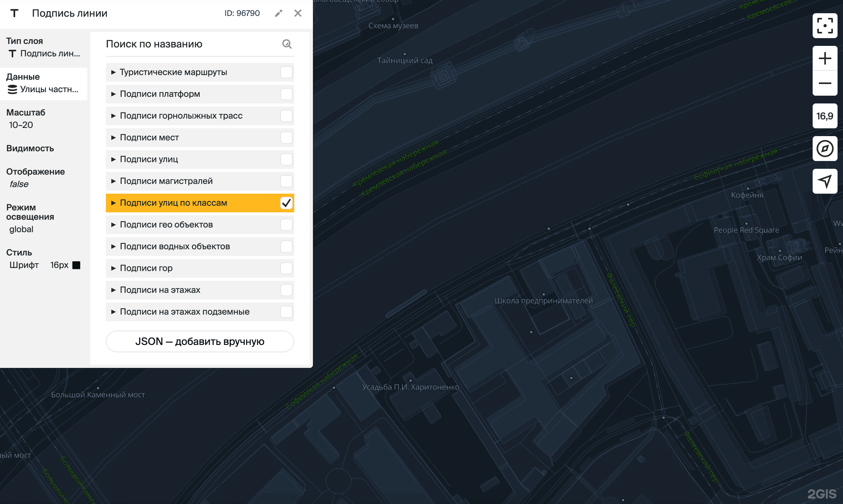Open the Данные section in sidebar
843x504 pixels.
44,84
